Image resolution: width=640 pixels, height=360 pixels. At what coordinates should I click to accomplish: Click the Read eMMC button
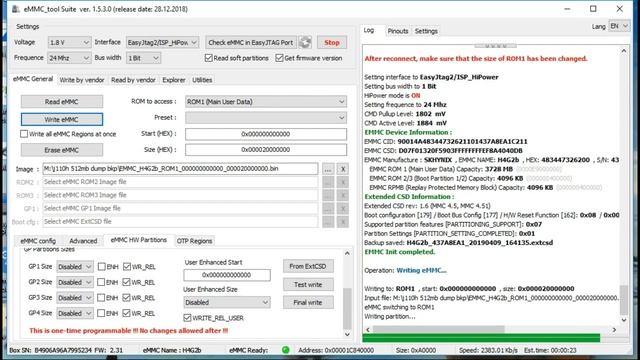62,102
